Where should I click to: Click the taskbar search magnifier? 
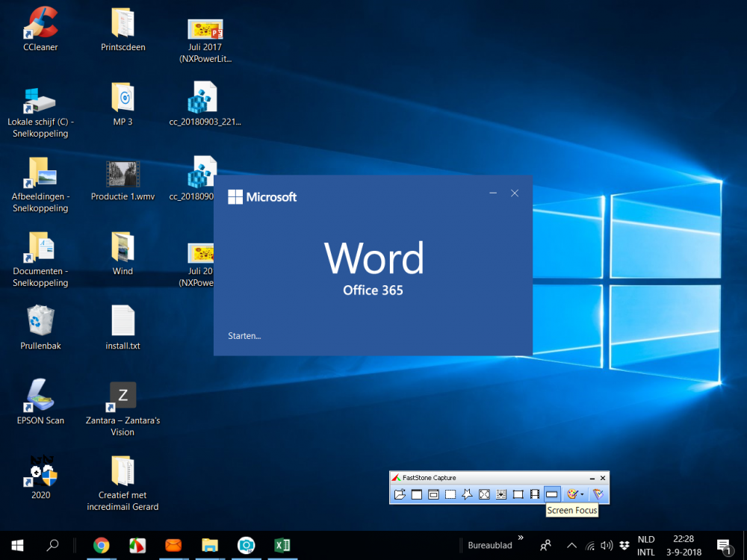click(52, 546)
